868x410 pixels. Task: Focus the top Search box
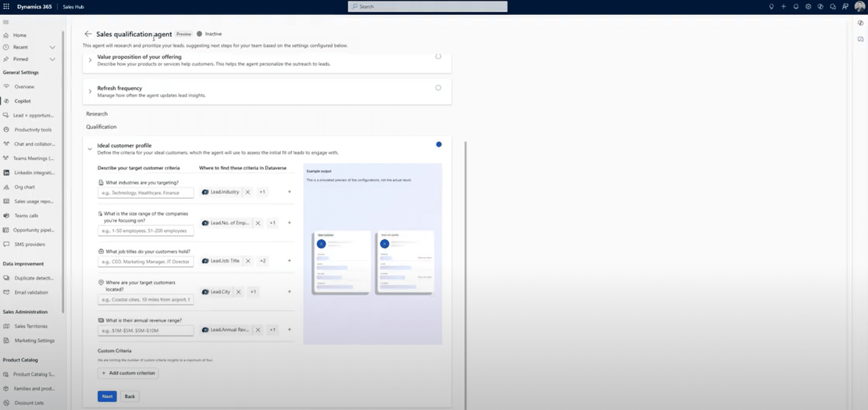tap(427, 6)
